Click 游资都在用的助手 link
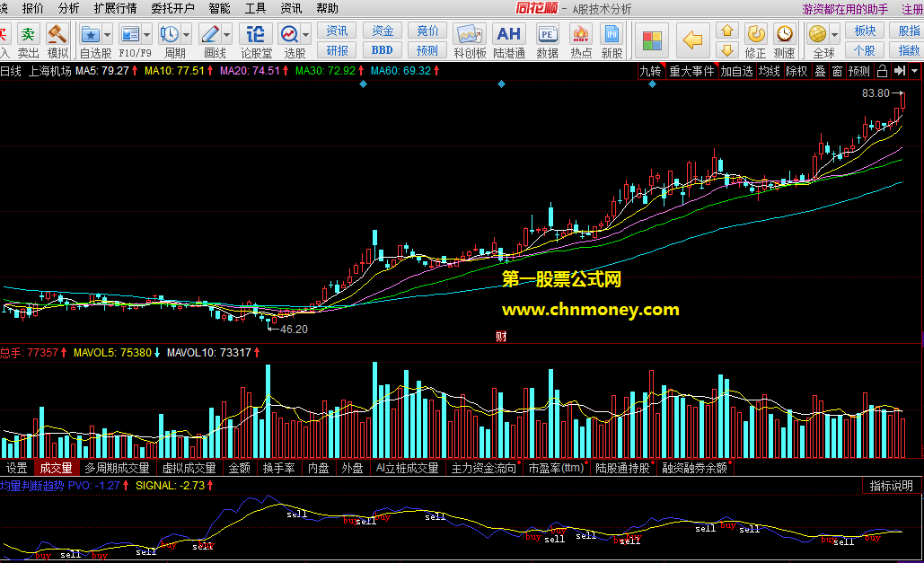924x563 pixels. click(x=845, y=9)
